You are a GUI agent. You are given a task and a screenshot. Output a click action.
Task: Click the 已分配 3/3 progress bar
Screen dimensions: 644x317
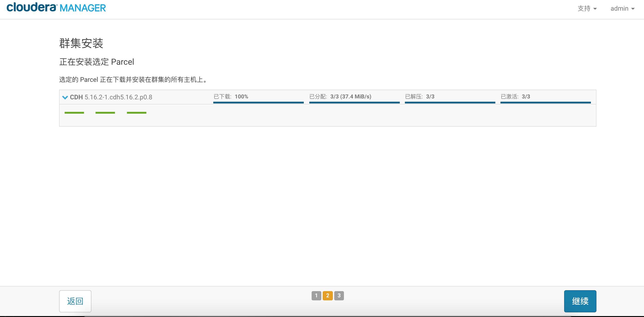[x=354, y=102]
